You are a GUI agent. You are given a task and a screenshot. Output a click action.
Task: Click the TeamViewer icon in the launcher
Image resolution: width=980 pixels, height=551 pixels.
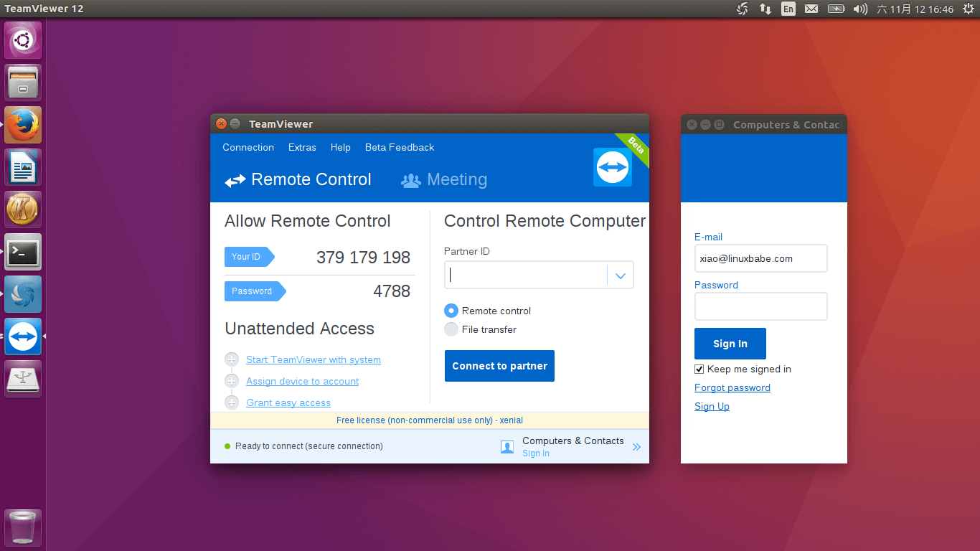pos(23,336)
